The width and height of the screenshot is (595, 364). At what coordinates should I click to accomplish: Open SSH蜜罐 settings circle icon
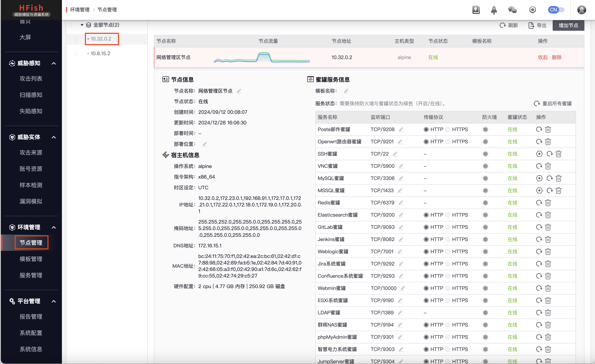[539, 154]
